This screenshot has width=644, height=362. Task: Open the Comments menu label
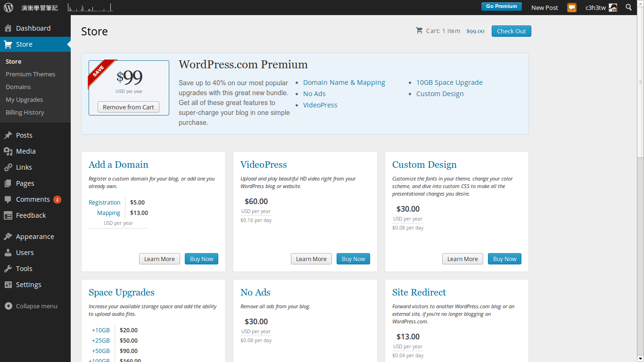point(33,199)
